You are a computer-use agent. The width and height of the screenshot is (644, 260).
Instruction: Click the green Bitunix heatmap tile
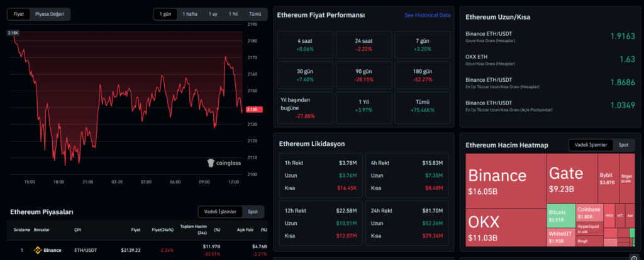pyautogui.click(x=560, y=215)
